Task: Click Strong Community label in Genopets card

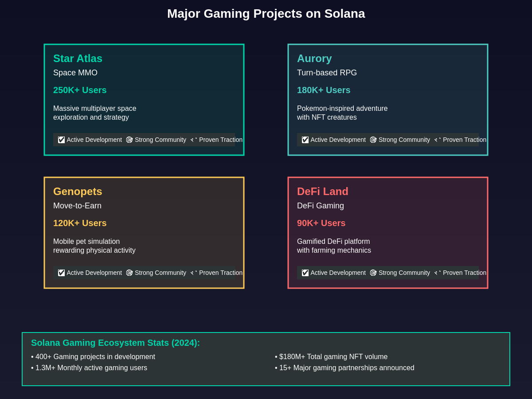Action: pos(160,273)
